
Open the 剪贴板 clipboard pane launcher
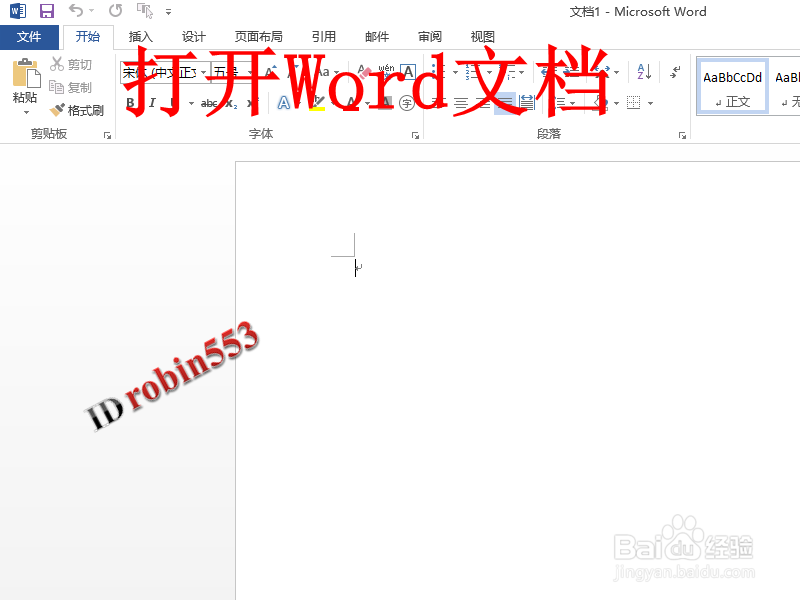tap(107, 135)
